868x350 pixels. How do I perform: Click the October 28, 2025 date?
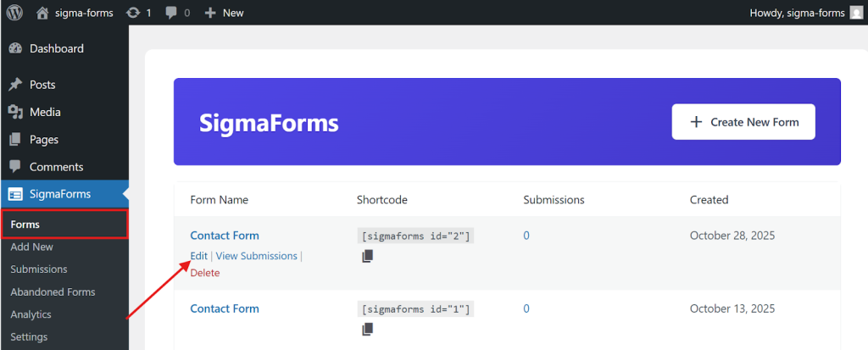732,236
